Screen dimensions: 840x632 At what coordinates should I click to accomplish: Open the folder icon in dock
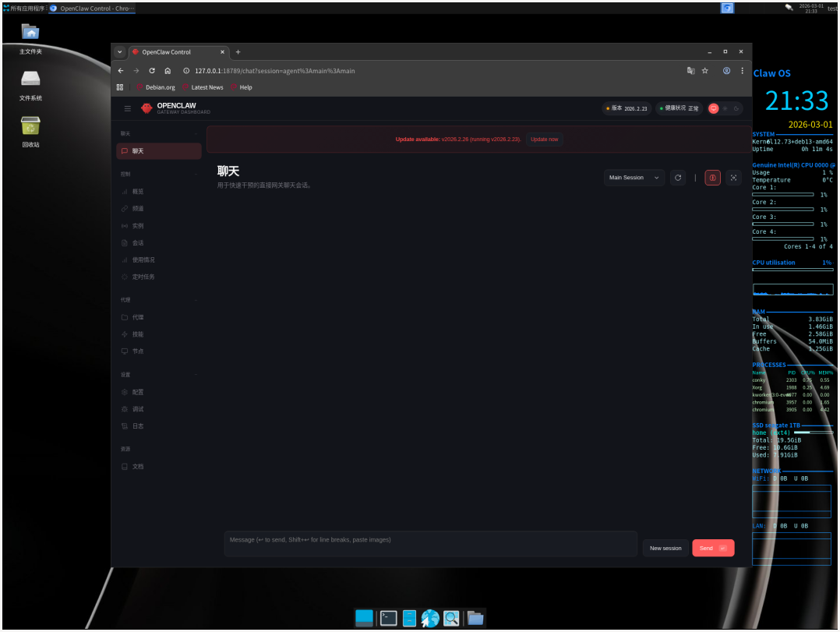pyautogui.click(x=475, y=618)
